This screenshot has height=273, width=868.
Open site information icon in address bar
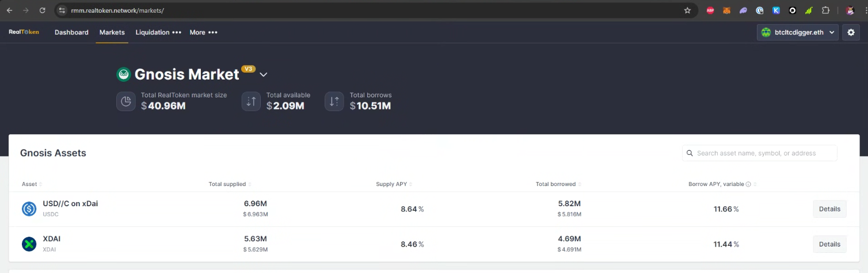tap(63, 10)
